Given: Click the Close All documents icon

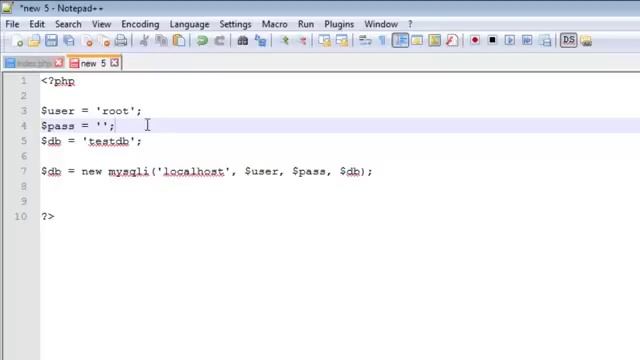Looking at the screenshot, I should pos(104,40).
